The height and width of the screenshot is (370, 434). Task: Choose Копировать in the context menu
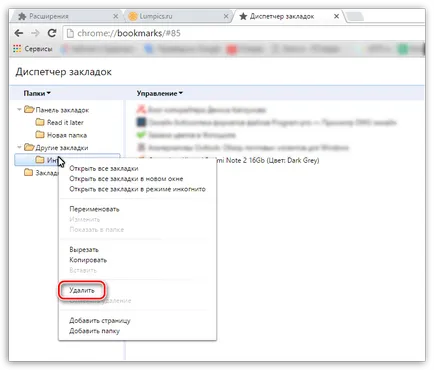pyautogui.click(x=88, y=260)
